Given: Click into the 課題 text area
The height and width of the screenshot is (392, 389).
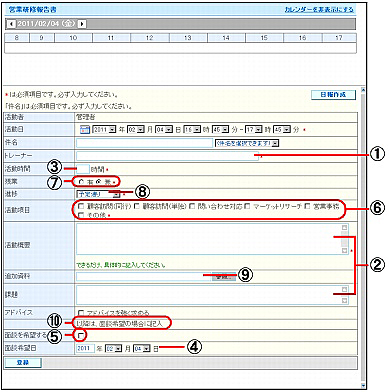Looking at the screenshot, I should point(212,295).
